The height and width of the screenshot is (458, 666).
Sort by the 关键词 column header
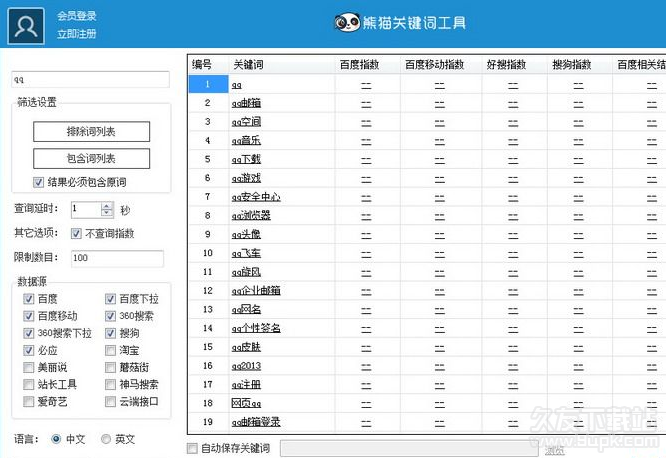(x=282, y=65)
